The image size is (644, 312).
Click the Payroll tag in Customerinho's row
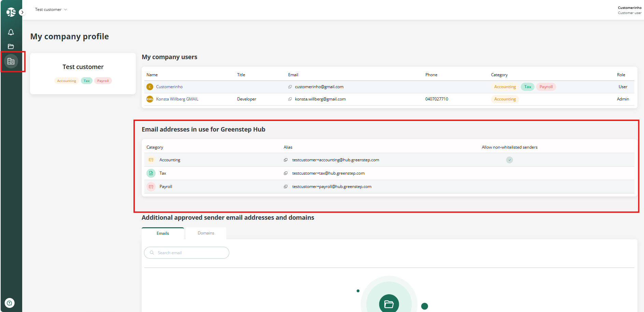[x=546, y=87]
